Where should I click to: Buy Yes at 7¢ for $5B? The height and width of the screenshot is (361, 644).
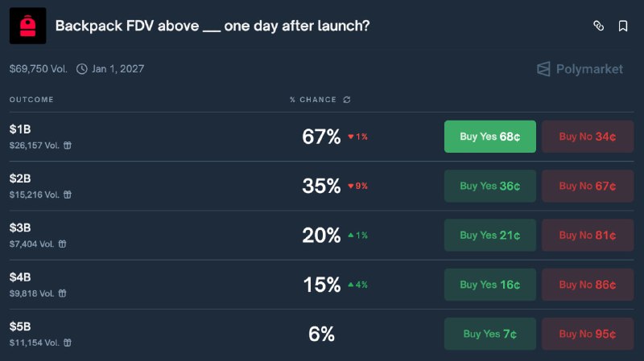489,334
